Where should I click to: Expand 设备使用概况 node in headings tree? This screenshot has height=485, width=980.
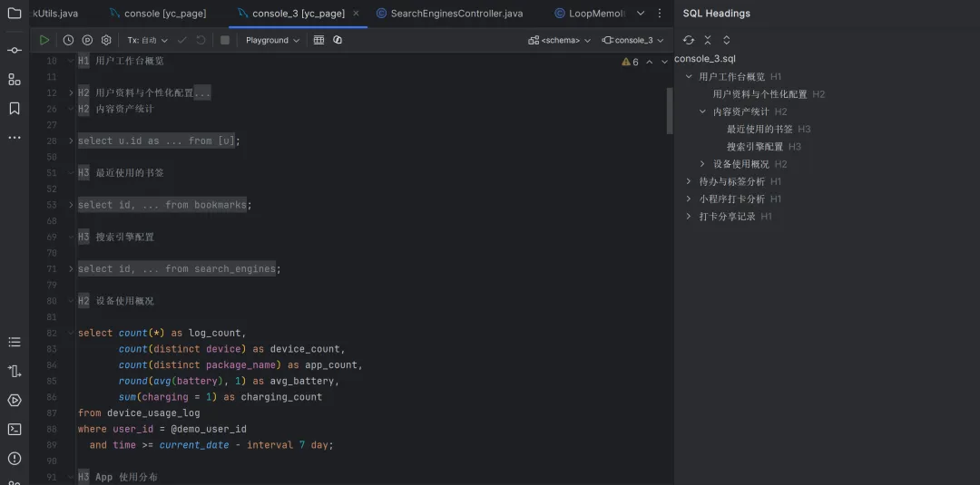click(702, 164)
